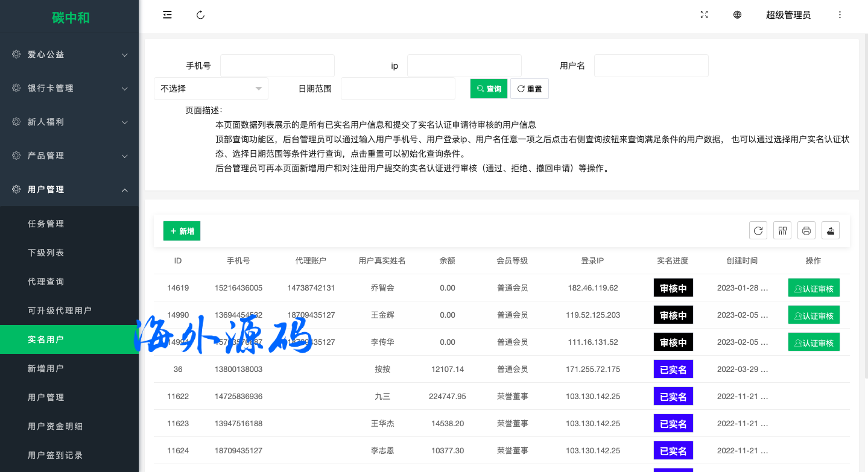868x472 pixels.
Task: Click the page refresh icon in top bar
Action: coord(201,15)
